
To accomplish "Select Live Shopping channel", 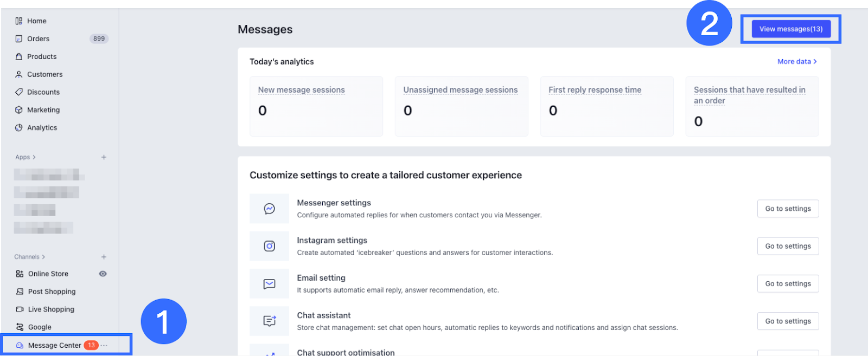I will [51, 309].
